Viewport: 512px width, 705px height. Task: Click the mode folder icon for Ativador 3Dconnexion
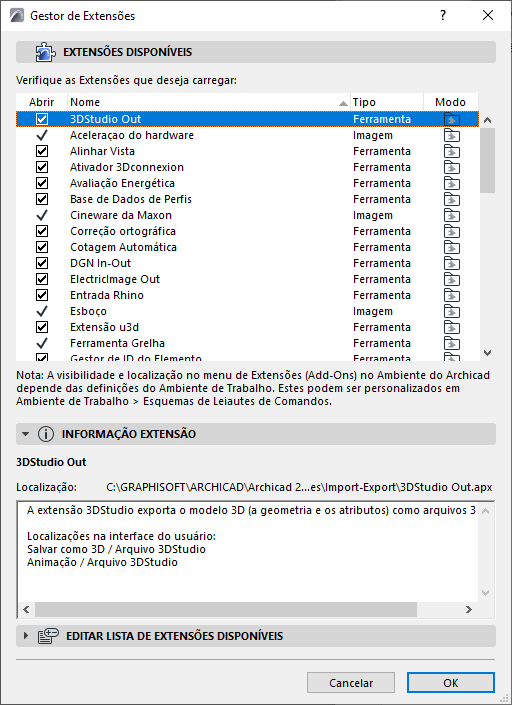tap(452, 167)
